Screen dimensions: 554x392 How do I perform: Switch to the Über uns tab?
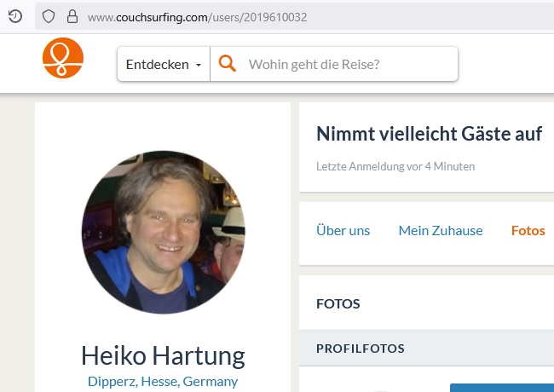tap(343, 230)
